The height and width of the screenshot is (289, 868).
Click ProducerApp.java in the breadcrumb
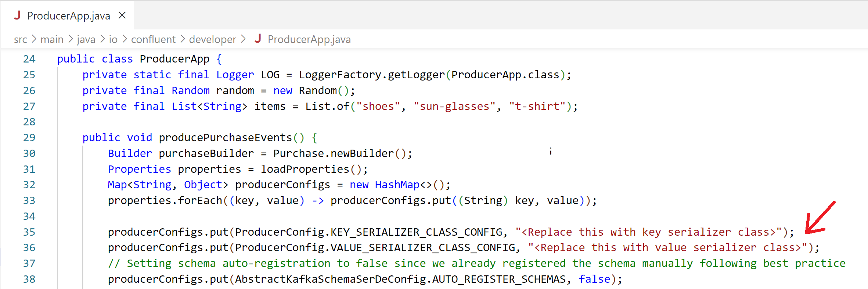309,39
